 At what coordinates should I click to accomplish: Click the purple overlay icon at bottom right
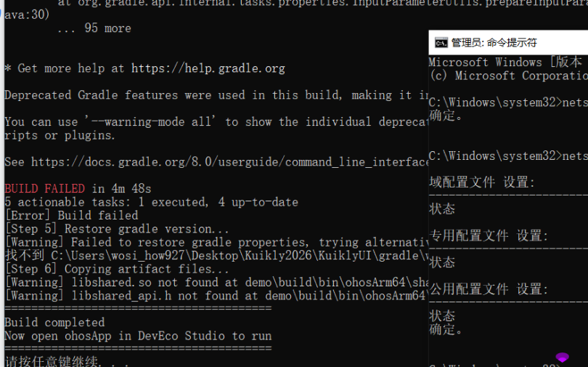click(x=562, y=357)
